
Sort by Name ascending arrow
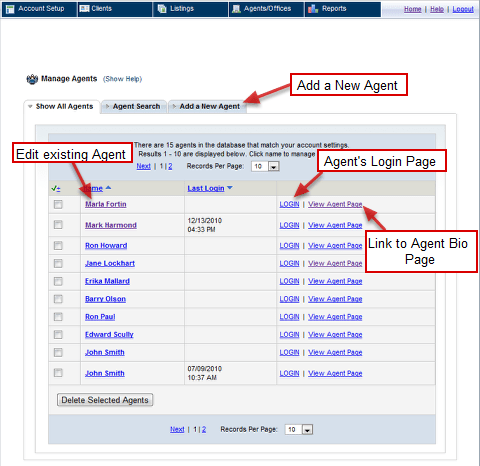pos(108,188)
